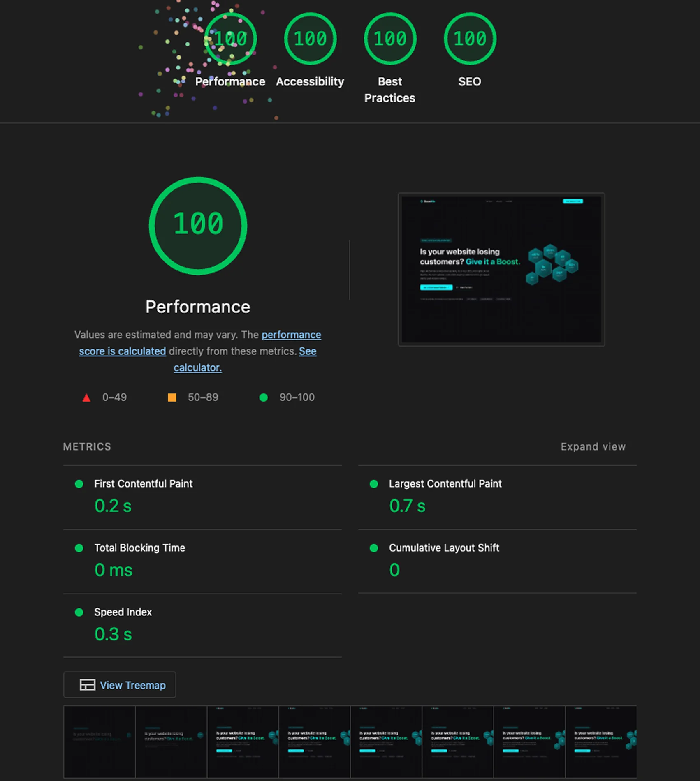The height and width of the screenshot is (781, 700).
Task: Expand the First Contentful Paint metric
Action: tap(143, 484)
